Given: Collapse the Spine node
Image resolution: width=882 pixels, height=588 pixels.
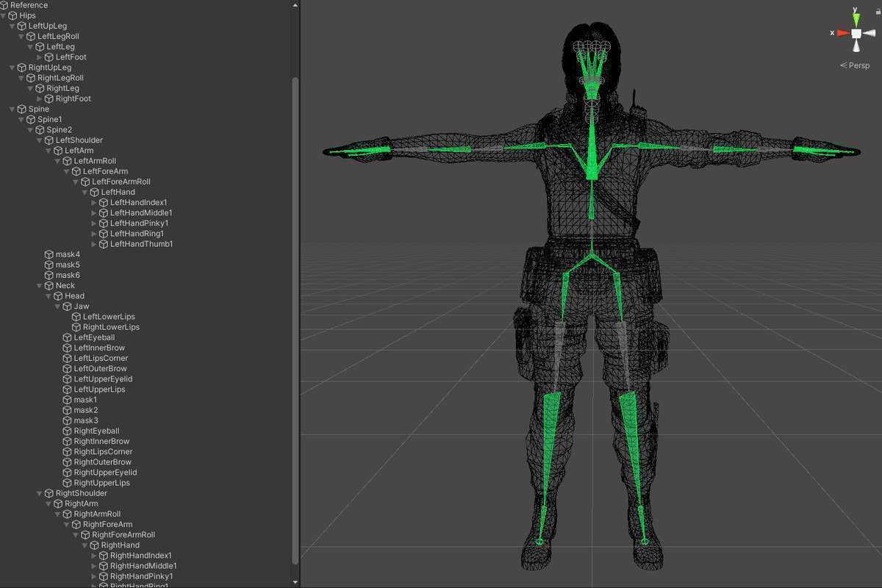Looking at the screenshot, I should pos(12,109).
